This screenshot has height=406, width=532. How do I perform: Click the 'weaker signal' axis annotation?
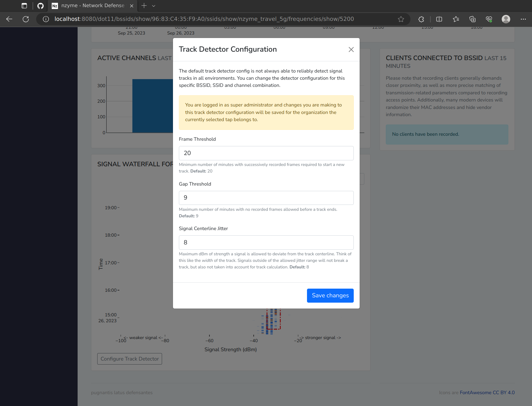[x=143, y=338]
